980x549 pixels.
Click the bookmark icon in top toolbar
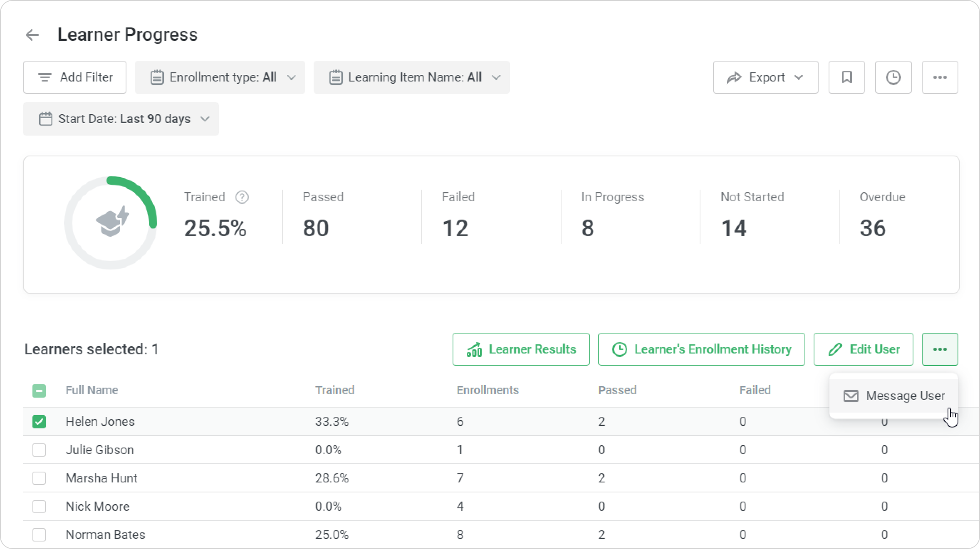tap(846, 77)
